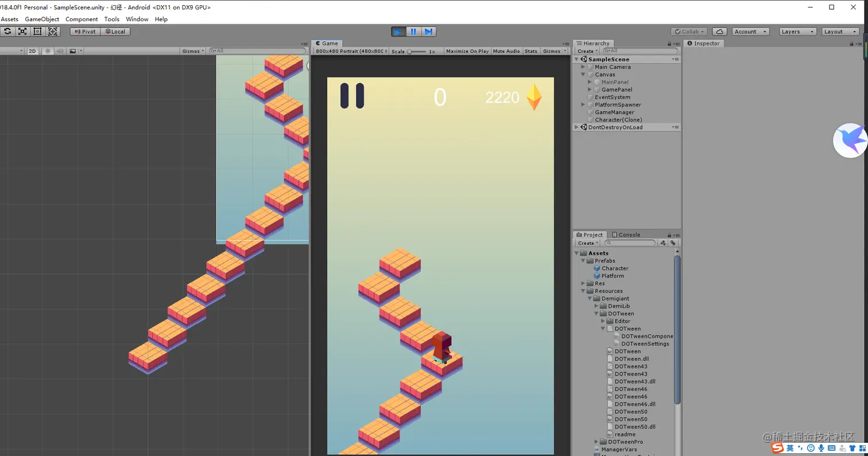This screenshot has width=868, height=456.
Task: Click the in-game pause button
Action: coord(352,96)
